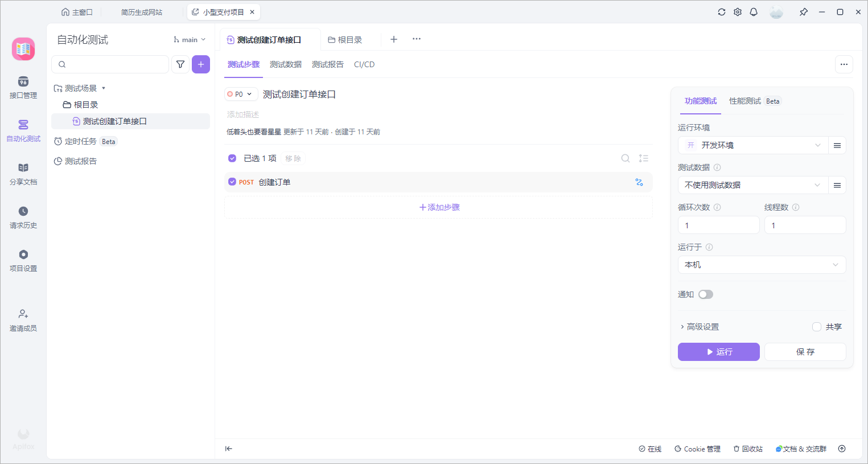Screen dimensions: 868x464
Task: Click the 循环次数 input field
Action: (718, 225)
